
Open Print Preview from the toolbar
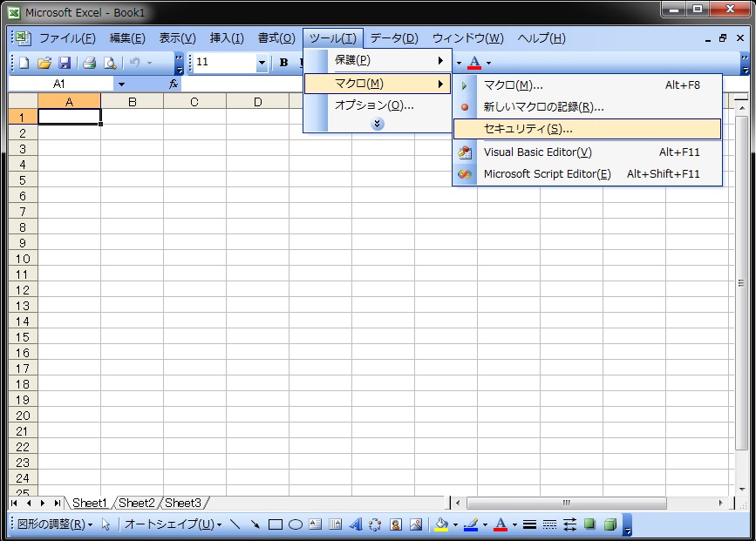[x=110, y=63]
